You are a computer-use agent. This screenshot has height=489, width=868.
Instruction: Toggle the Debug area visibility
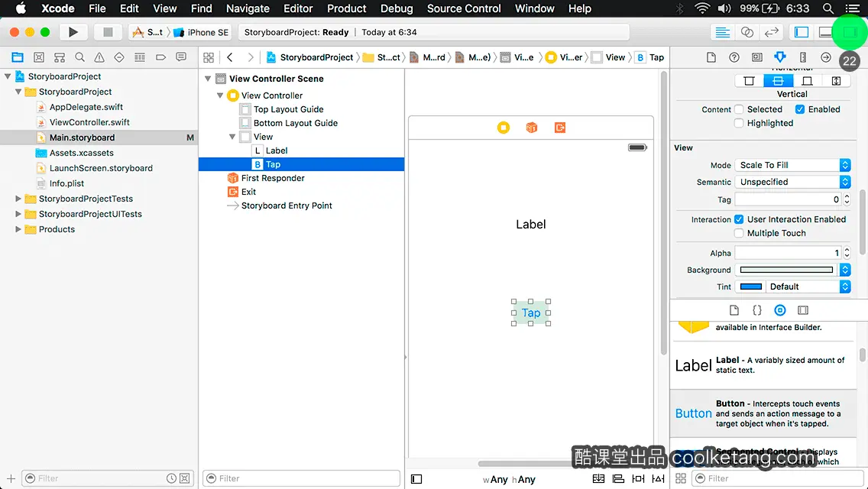click(x=824, y=32)
